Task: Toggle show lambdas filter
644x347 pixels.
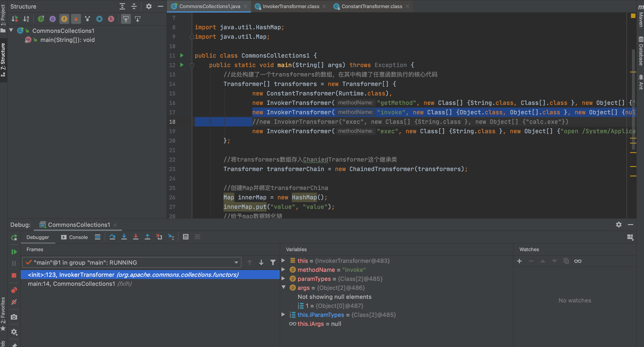Action: coord(111,19)
